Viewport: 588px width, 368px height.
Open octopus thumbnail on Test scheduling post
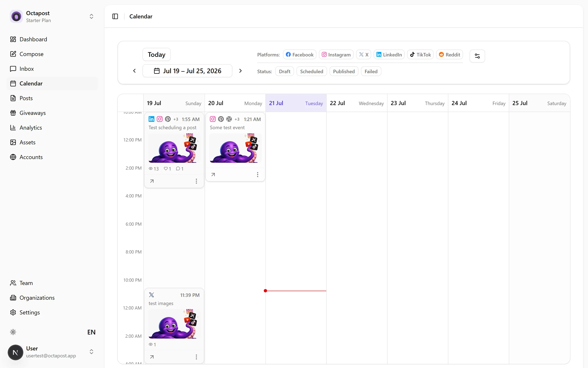(x=174, y=148)
